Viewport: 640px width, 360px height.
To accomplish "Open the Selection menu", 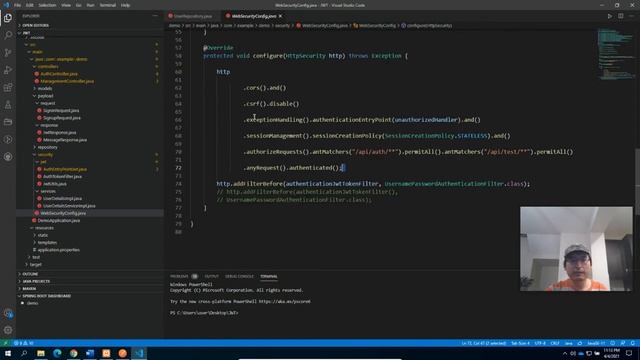I will pyautogui.click(x=47, y=5).
